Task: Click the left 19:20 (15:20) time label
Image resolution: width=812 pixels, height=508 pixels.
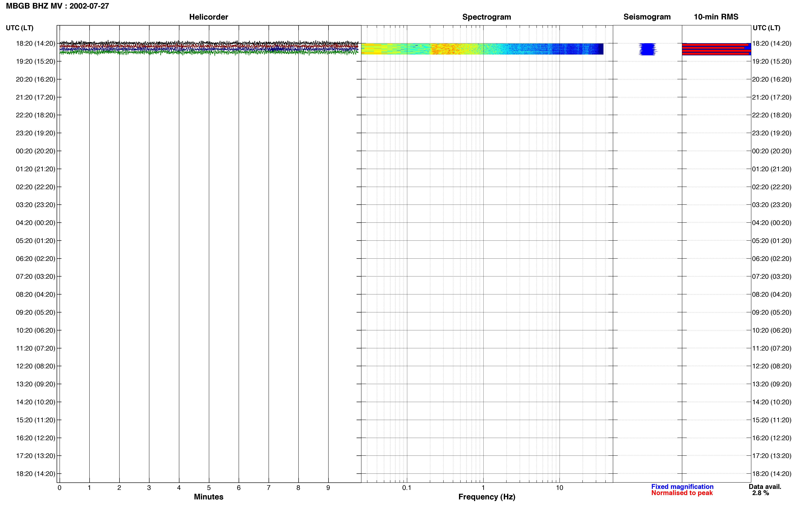Action: coord(36,61)
